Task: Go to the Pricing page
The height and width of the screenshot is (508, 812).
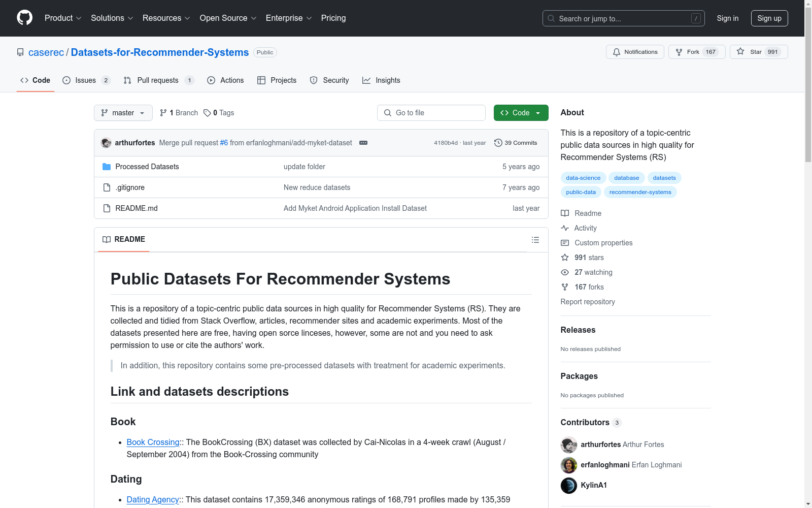Action: (x=333, y=18)
